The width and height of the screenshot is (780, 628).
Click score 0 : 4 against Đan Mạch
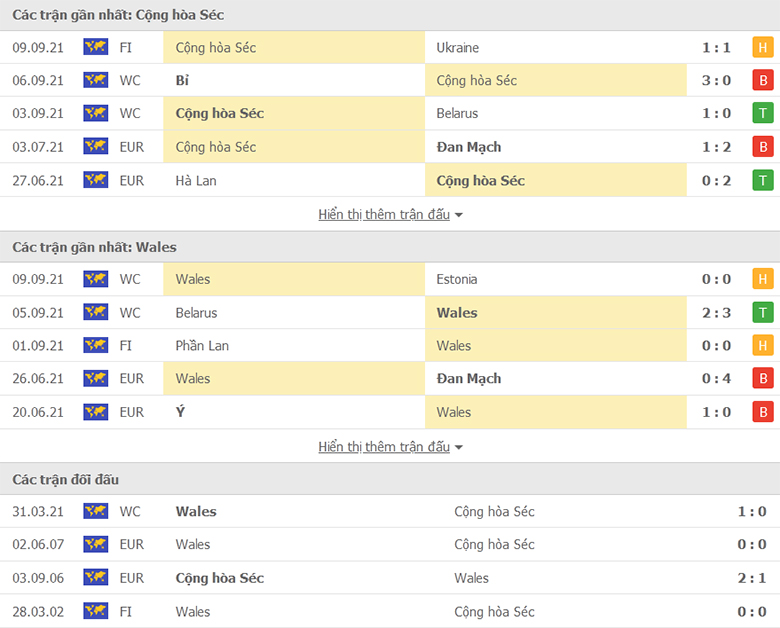pyautogui.click(x=715, y=378)
